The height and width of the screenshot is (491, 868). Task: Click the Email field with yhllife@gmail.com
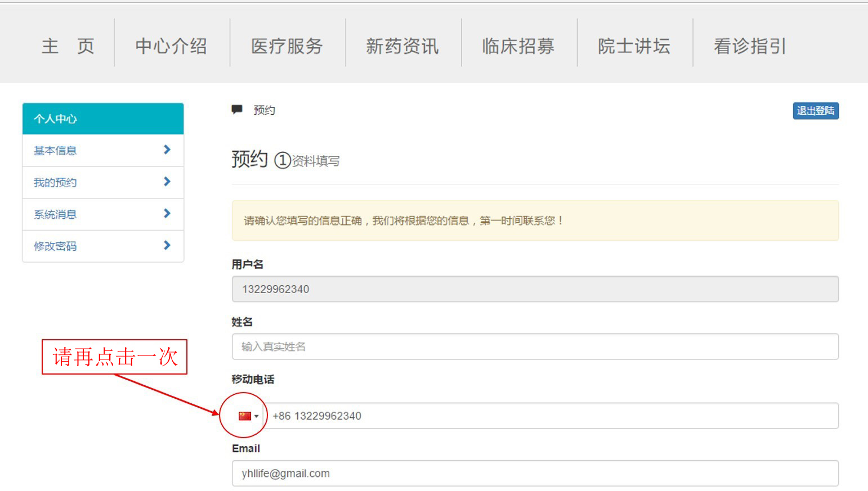(x=535, y=474)
